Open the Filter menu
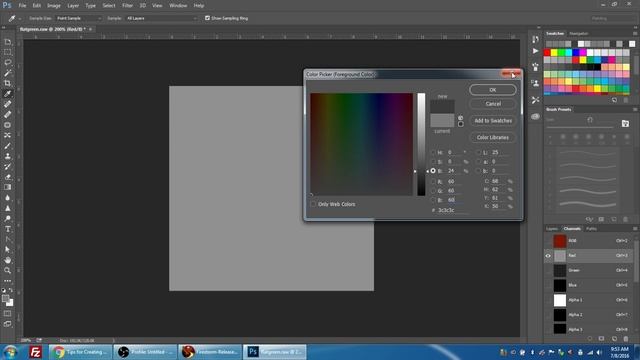This screenshot has height=360, width=640. (x=127, y=6)
